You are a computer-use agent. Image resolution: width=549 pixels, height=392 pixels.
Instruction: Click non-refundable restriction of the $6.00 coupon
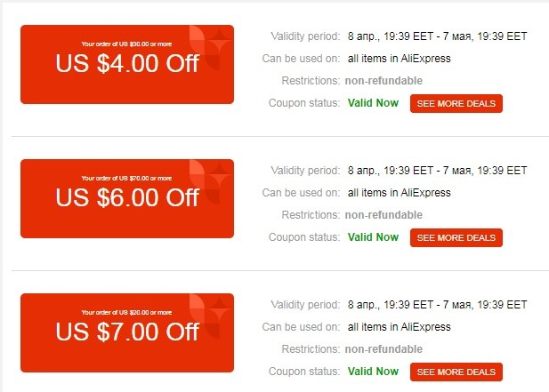(x=384, y=215)
